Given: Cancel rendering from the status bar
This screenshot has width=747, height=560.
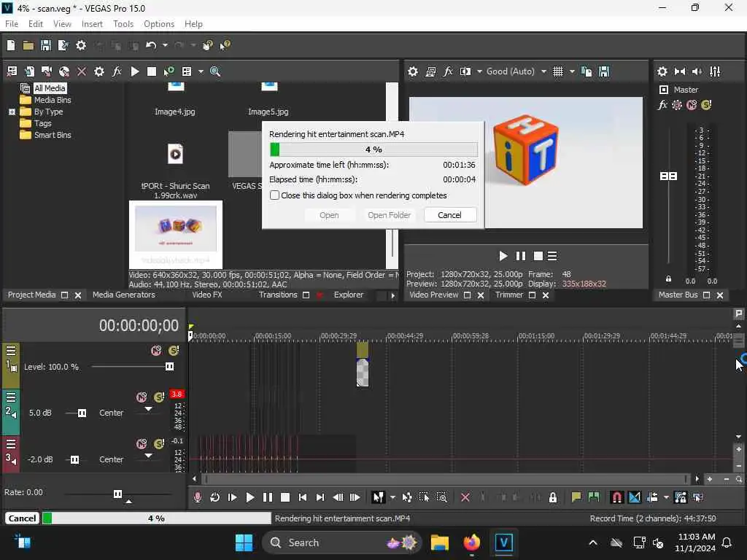Looking at the screenshot, I should tap(22, 518).
